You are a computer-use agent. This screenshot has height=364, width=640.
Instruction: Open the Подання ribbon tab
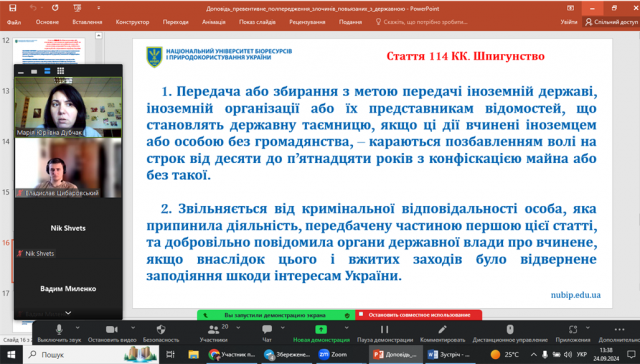[x=350, y=22]
